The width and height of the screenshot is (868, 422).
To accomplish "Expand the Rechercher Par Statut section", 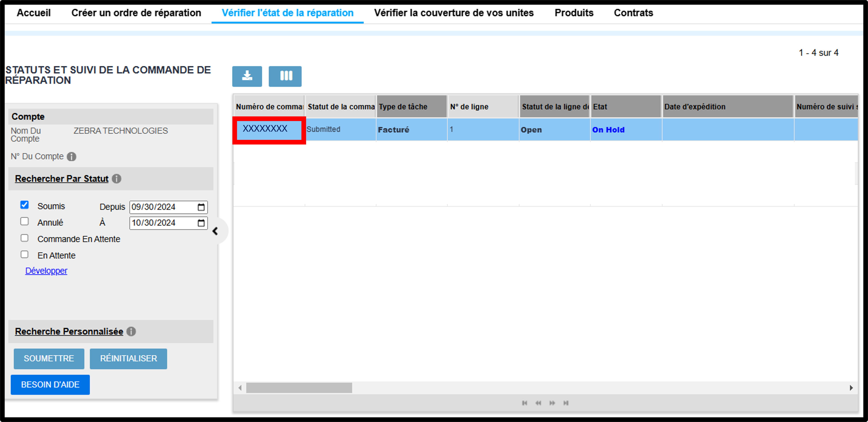I will pos(62,179).
